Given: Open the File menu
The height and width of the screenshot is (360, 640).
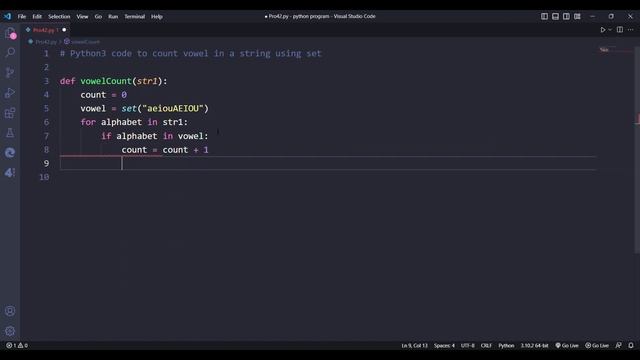Looking at the screenshot, I should pos(22,16).
